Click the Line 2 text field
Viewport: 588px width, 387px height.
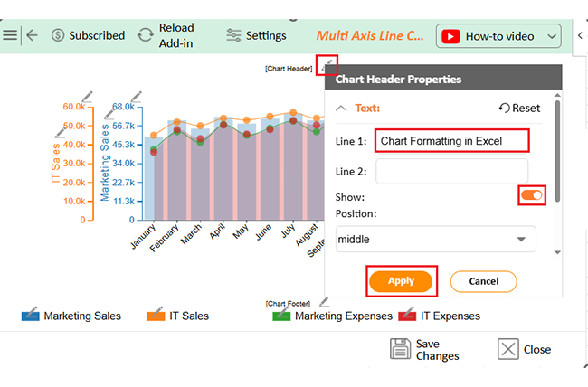click(x=451, y=171)
